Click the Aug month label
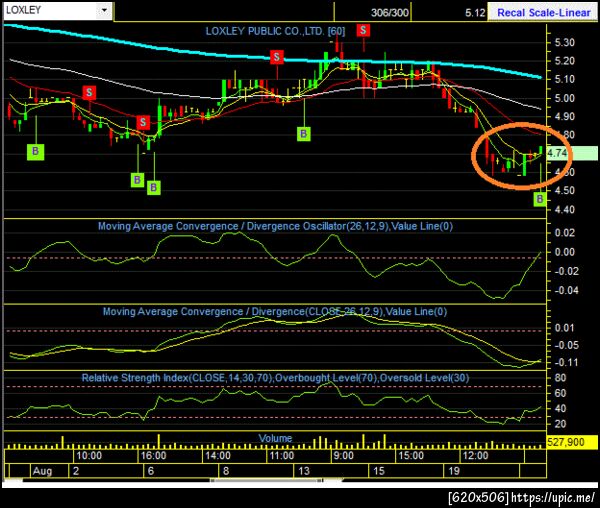 pyautogui.click(x=42, y=471)
